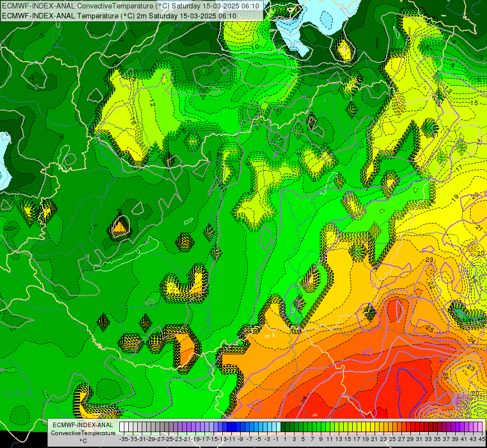Click the ECMWF-INDEX-ANAL legend heading
The image size is (487, 448).
pos(83,425)
